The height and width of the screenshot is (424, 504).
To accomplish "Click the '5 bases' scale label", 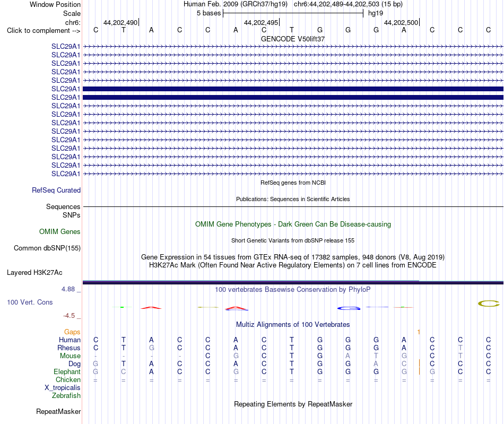I will 209,13.
